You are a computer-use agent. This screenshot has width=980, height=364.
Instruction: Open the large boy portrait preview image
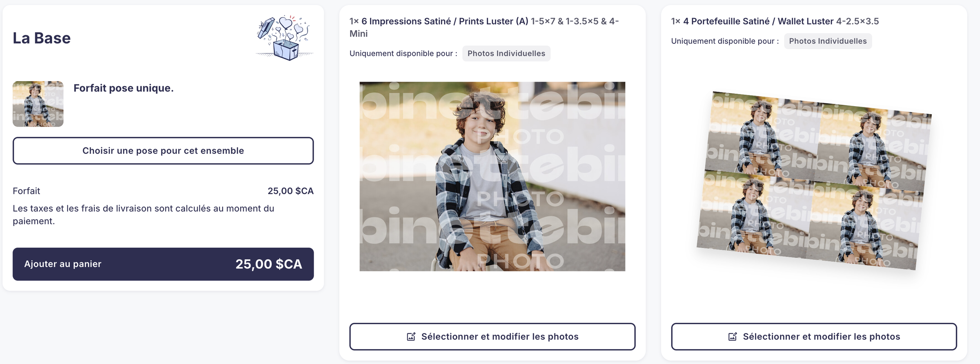(x=492, y=176)
